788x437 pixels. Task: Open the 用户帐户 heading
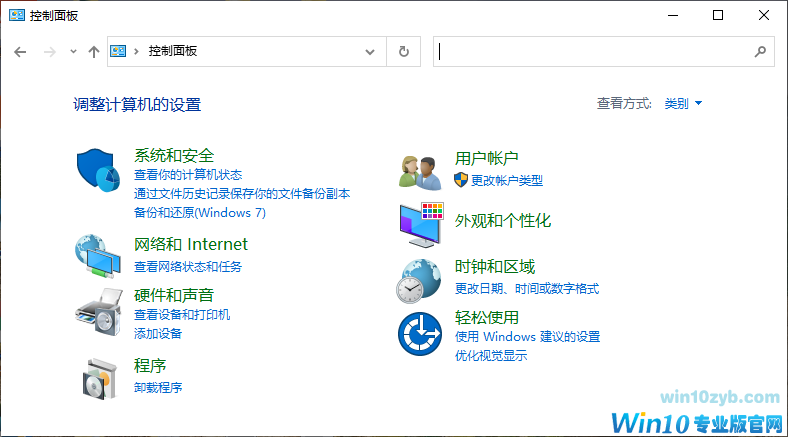(x=486, y=158)
